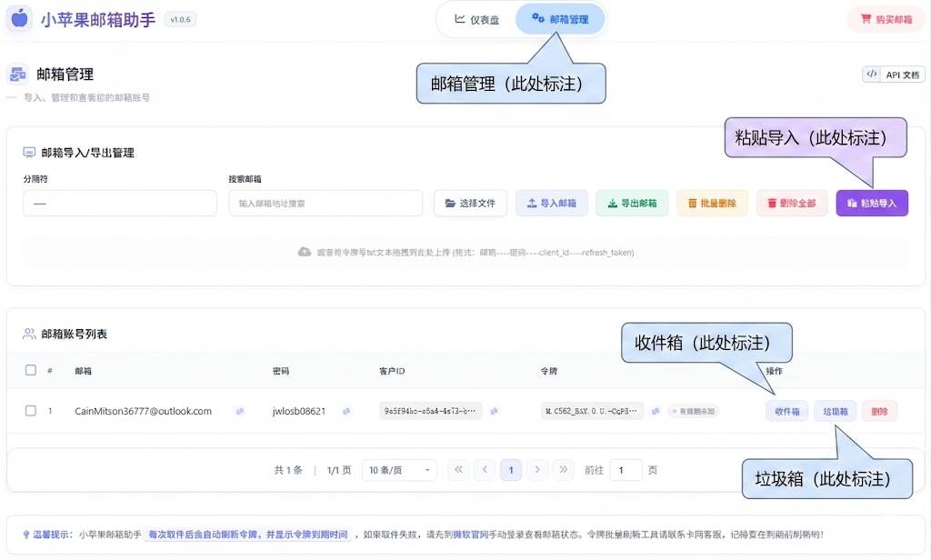Open 垃圾箱 for CainMitson36777
The image size is (931, 560).
click(x=835, y=411)
